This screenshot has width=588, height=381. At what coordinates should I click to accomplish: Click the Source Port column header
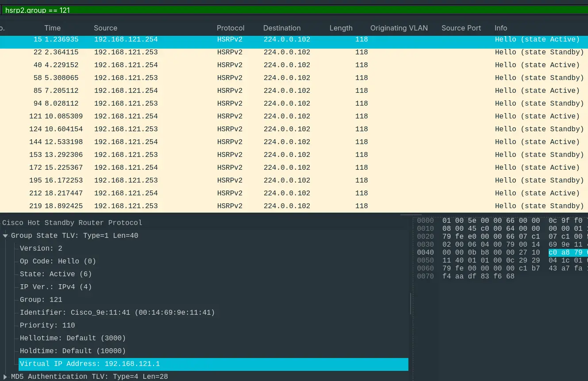(461, 28)
